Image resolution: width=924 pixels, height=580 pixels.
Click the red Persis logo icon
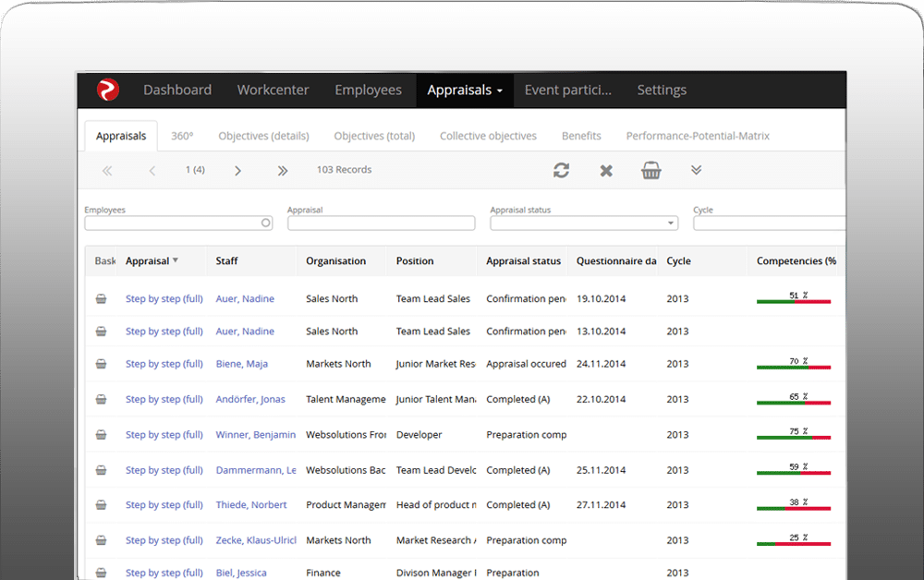(x=108, y=90)
